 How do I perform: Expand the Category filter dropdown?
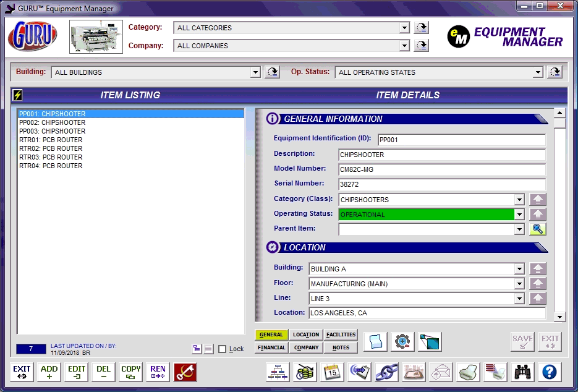point(404,28)
